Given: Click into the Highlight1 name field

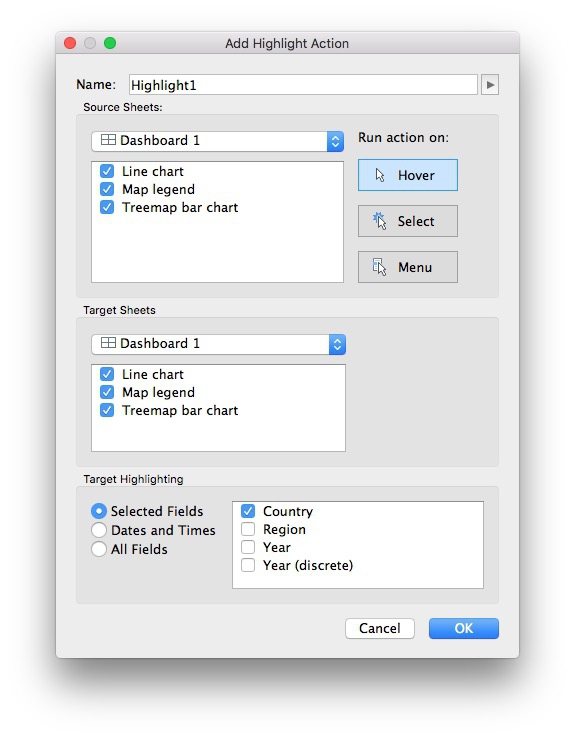Looking at the screenshot, I should (303, 85).
